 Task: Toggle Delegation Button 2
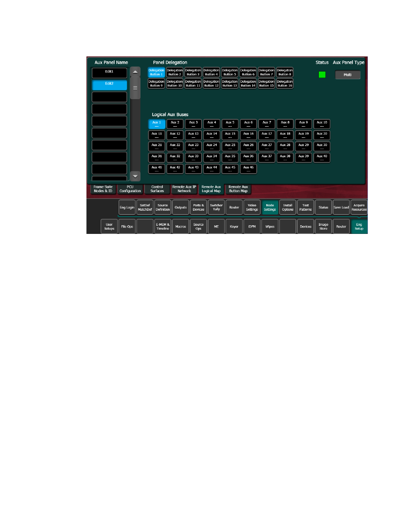(x=174, y=72)
